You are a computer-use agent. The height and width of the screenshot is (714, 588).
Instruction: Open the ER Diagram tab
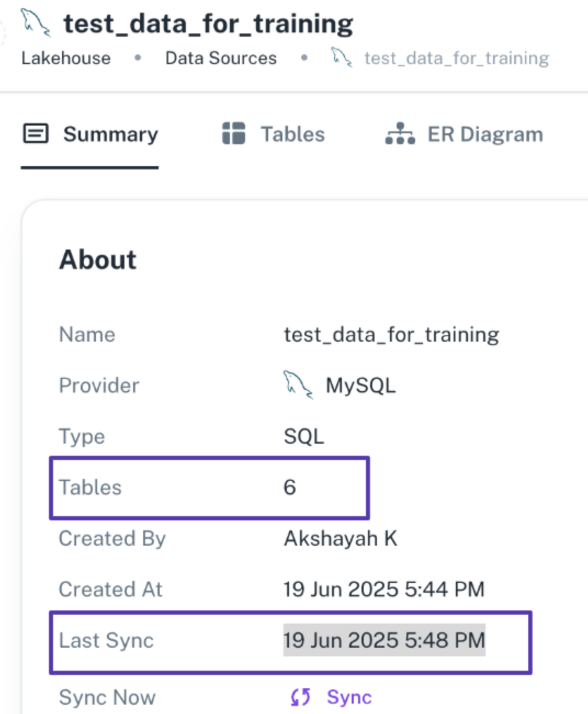(x=465, y=134)
